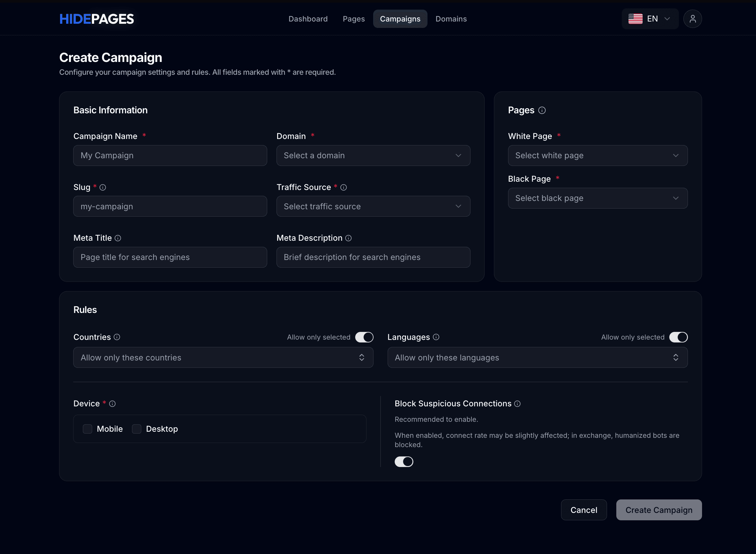Open the Select a domain dropdown

click(x=373, y=156)
